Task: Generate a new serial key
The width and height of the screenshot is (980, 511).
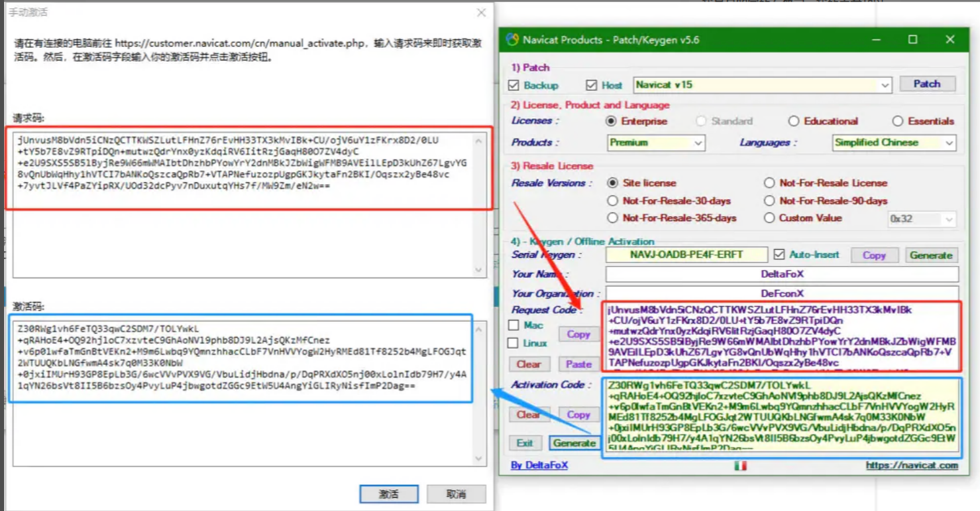Action: pyautogui.click(x=931, y=255)
